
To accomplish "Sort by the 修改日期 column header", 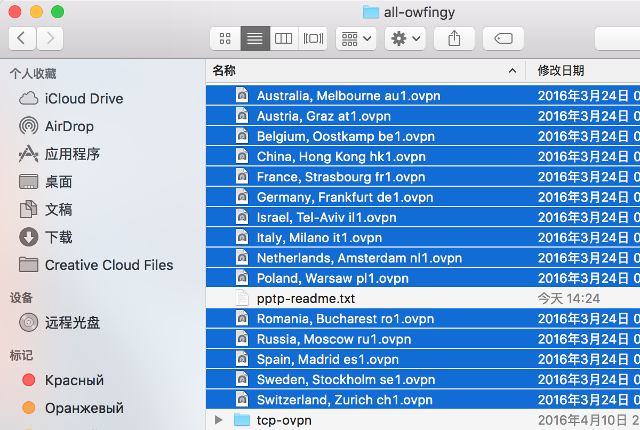I will pos(560,71).
